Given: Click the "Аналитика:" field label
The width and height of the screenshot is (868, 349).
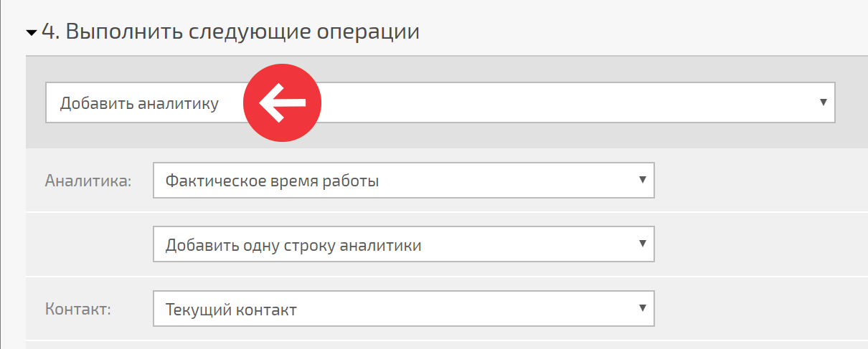Looking at the screenshot, I should [88, 181].
